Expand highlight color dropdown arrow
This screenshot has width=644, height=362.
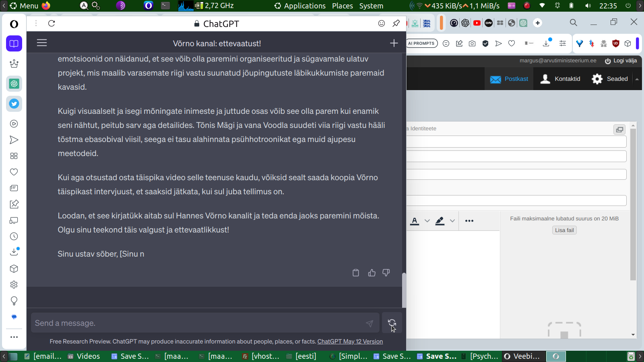pyautogui.click(x=452, y=221)
